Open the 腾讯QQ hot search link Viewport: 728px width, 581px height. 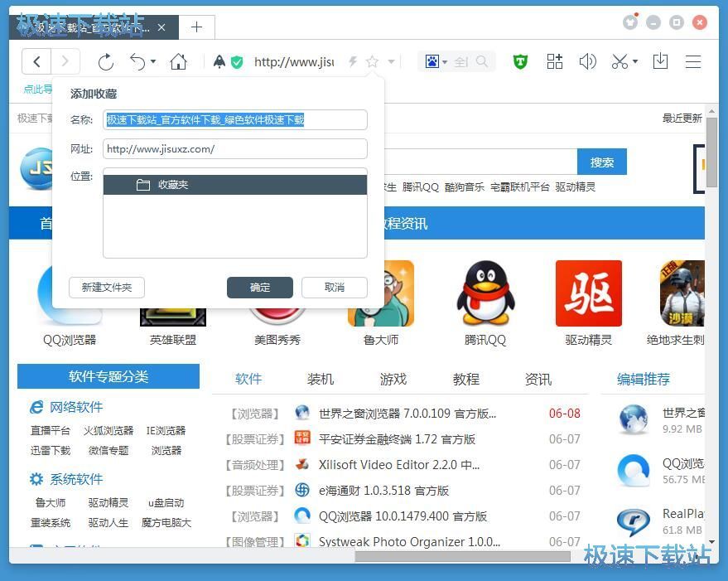420,186
